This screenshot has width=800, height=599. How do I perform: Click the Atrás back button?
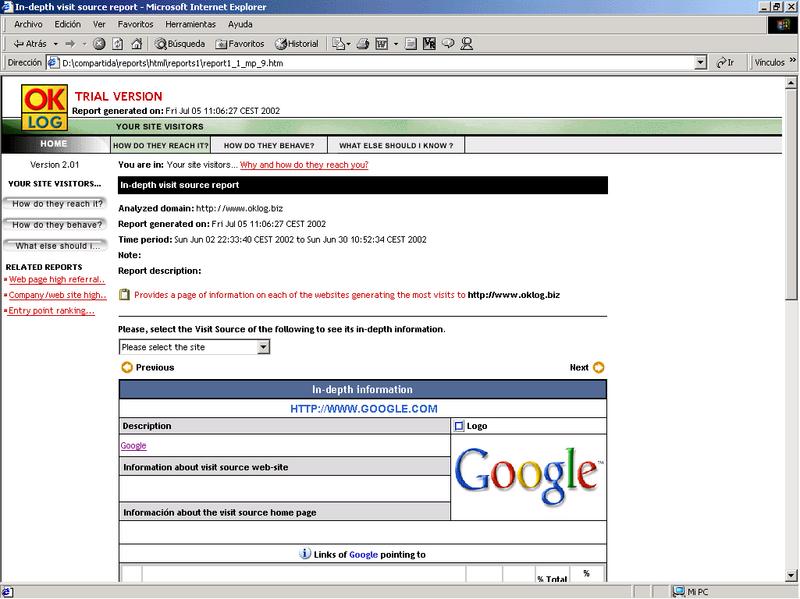tap(30, 44)
